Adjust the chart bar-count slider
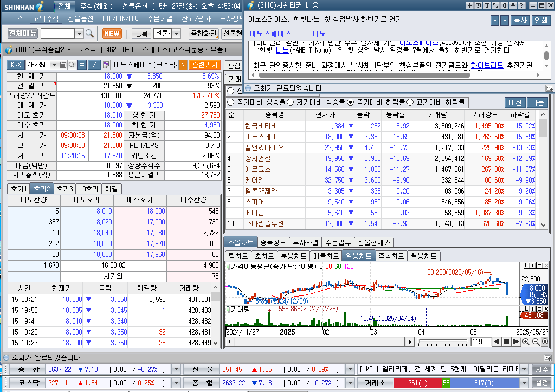This screenshot has height=392, width=555. click(442, 342)
